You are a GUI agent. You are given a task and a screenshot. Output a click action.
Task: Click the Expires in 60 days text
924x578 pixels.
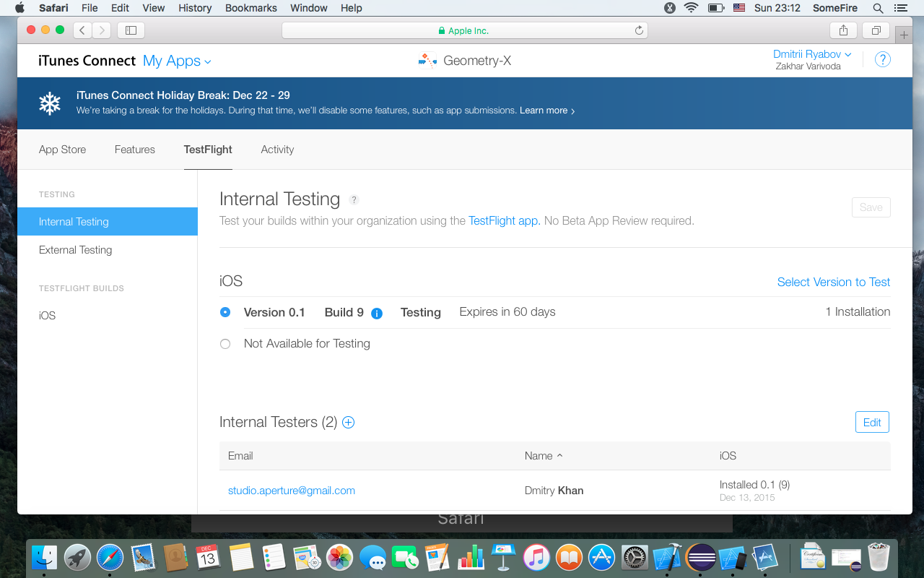click(507, 312)
